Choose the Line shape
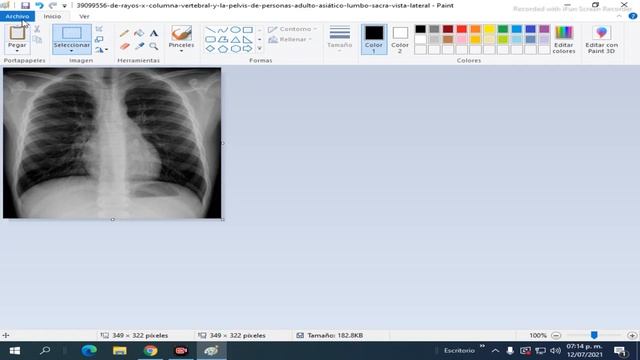This screenshot has height=360, width=640. 210,30
